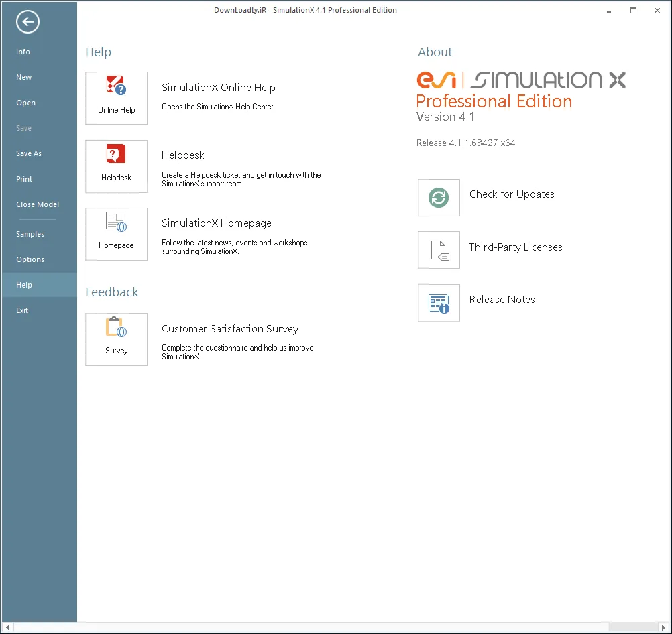Click the Check for Updates icon
The height and width of the screenshot is (634, 672).
click(x=439, y=198)
